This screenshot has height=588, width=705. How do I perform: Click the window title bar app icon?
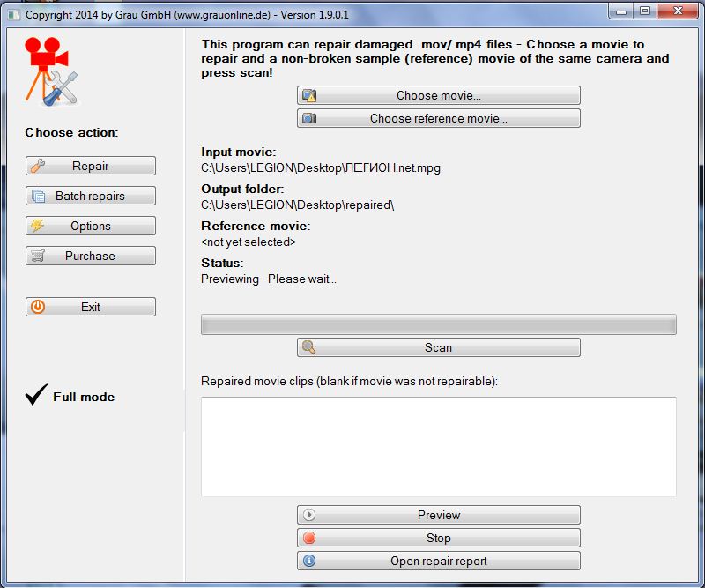pos(12,14)
